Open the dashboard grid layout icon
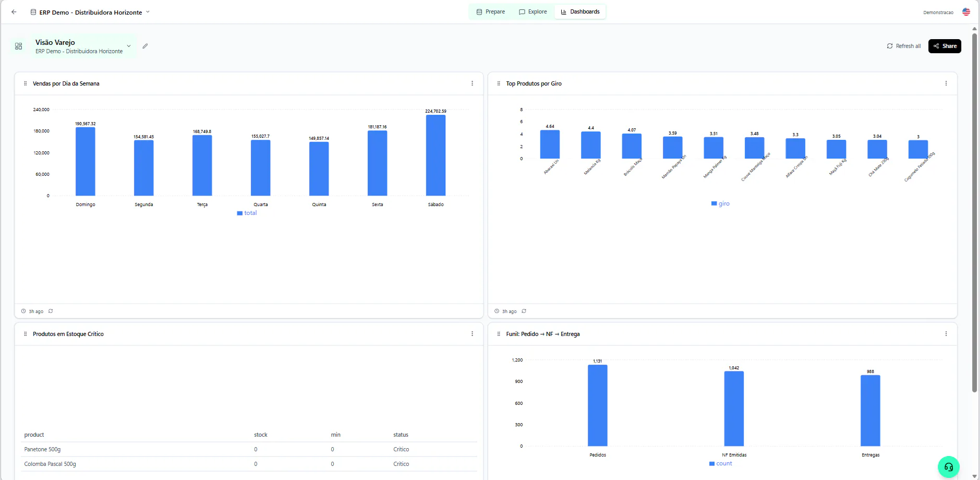This screenshot has height=480, width=980. pos(18,46)
